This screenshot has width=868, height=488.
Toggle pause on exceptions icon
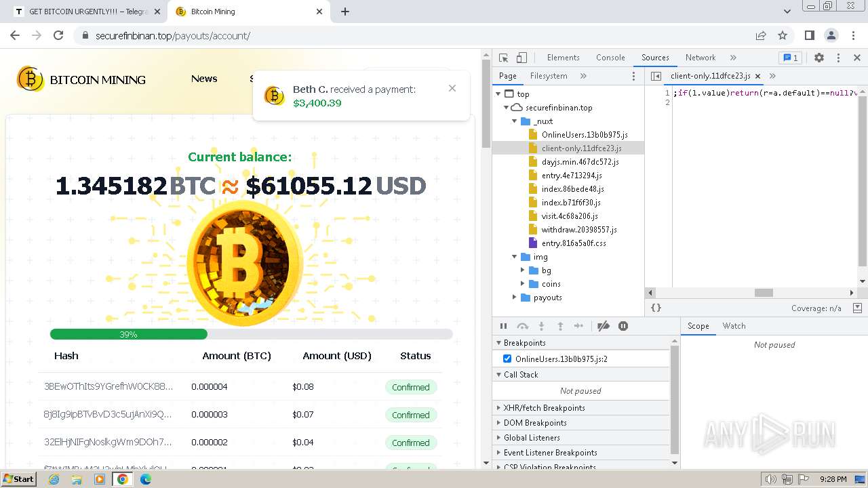click(623, 326)
